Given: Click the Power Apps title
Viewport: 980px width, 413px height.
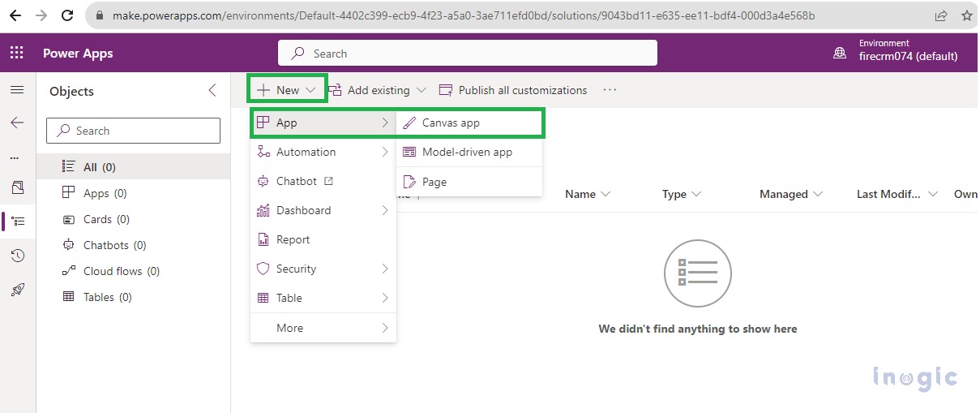Looking at the screenshot, I should click(78, 54).
